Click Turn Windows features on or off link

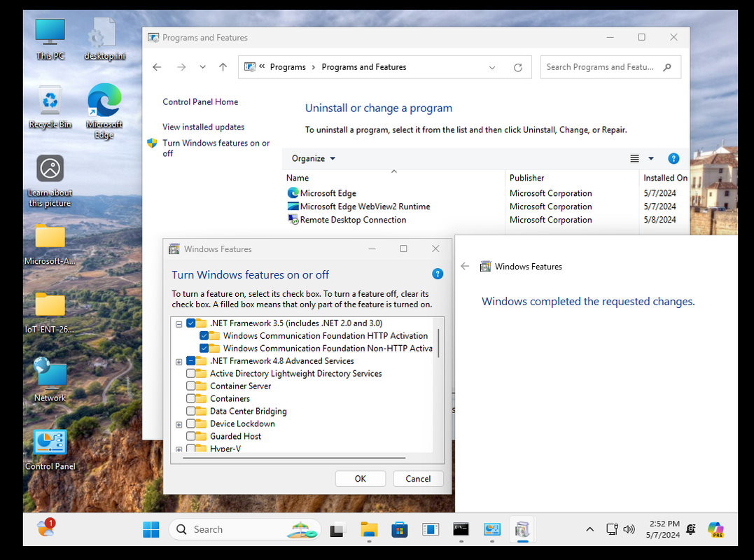point(216,148)
